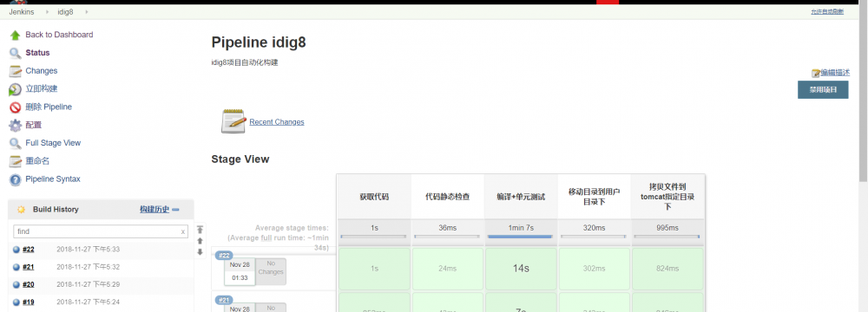Open Jenkins in the breadcrumb
Screen dimensions: 868x312
tap(23, 11)
